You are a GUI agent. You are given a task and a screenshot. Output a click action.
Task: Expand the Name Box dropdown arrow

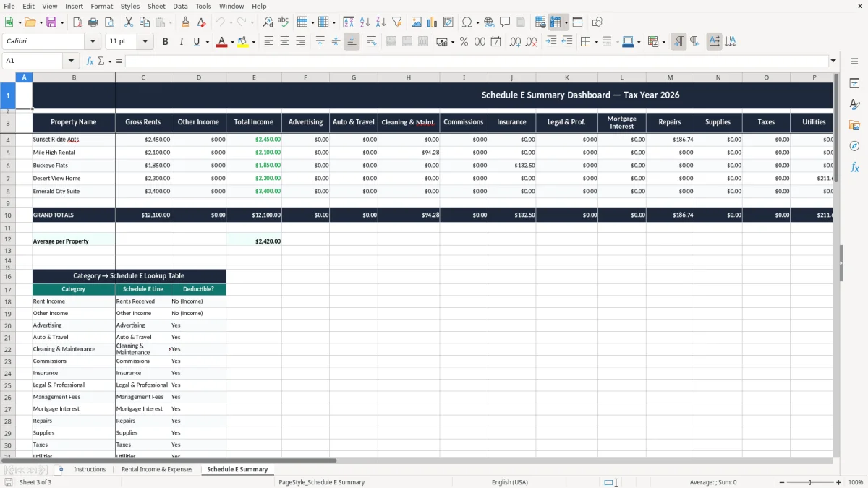(x=71, y=61)
